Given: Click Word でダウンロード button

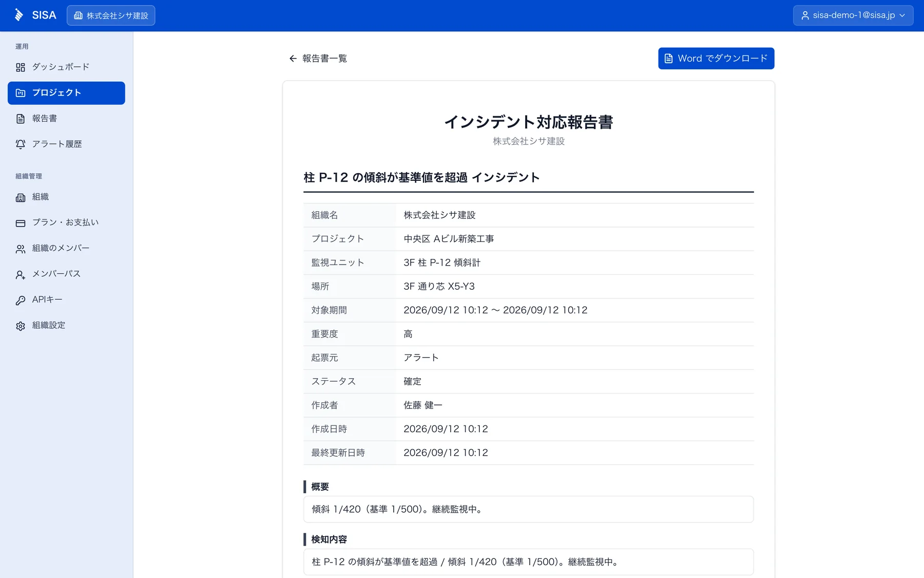Looking at the screenshot, I should point(716,59).
